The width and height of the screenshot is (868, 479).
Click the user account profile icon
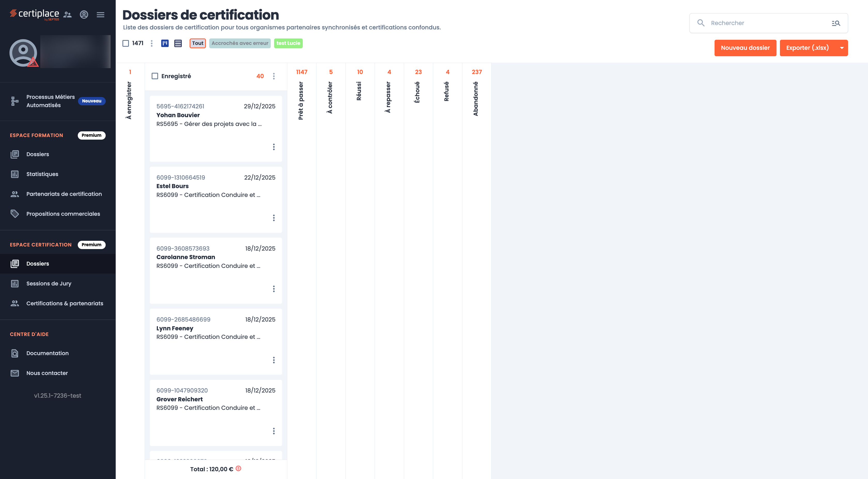[x=84, y=14]
